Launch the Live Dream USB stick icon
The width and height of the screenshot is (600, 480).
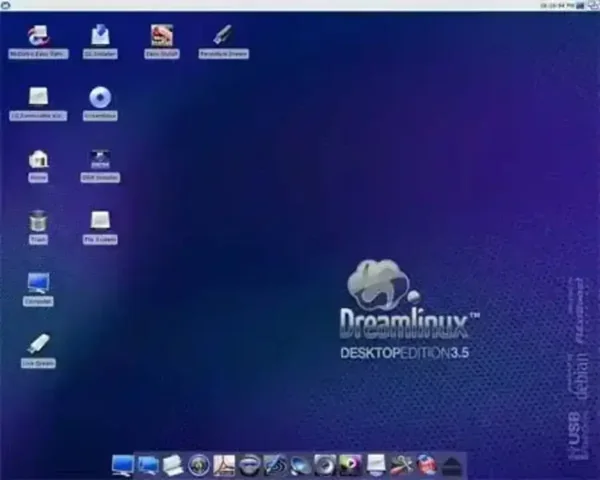(38, 344)
